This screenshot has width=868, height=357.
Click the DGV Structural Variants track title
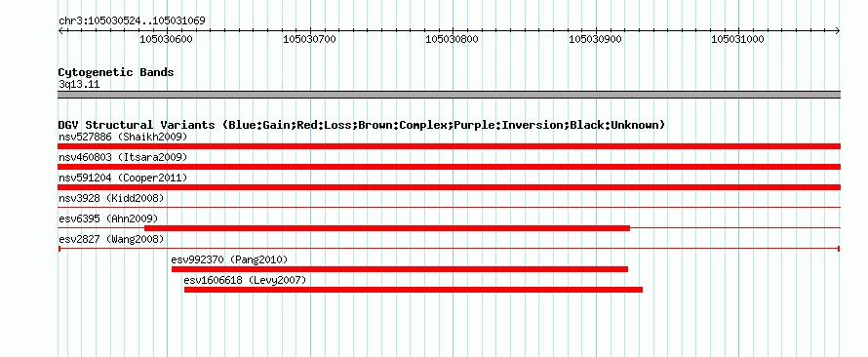coord(362,125)
